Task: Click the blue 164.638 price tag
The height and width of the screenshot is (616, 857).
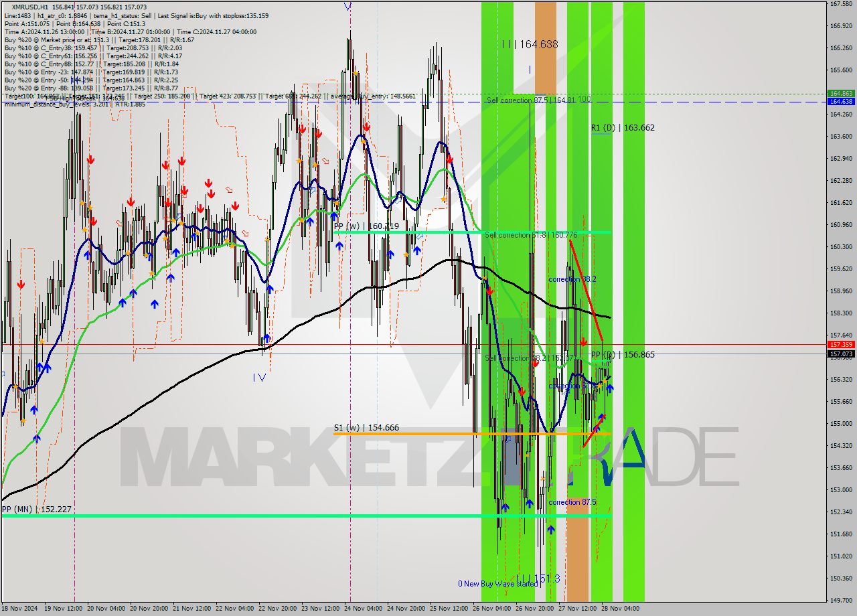Action: tap(840, 101)
